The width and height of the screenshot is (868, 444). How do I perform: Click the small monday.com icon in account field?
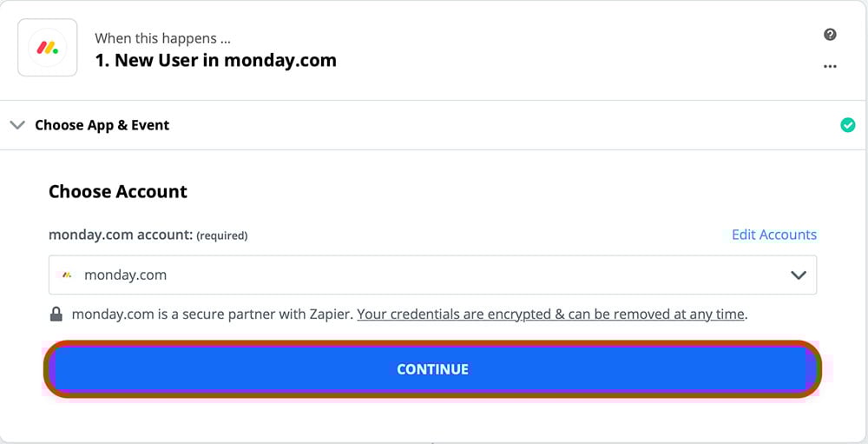coord(67,275)
